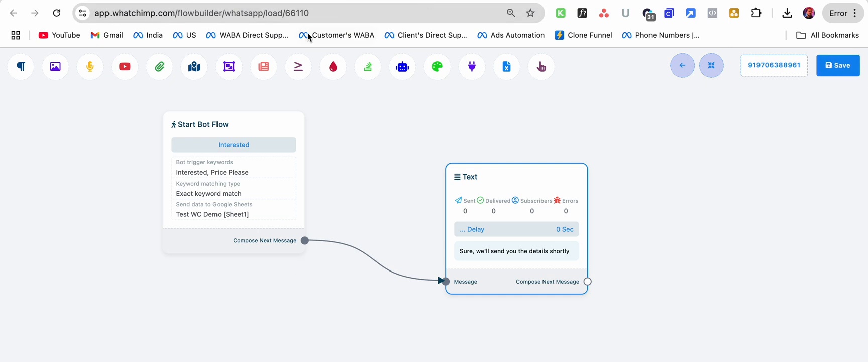This screenshot has height=362, width=868.
Task: Add a Video block via the red play icon
Action: click(125, 67)
